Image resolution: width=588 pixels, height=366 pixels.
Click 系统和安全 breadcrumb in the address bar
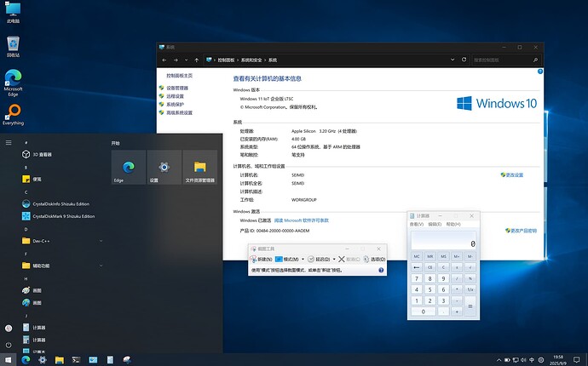pyautogui.click(x=251, y=60)
